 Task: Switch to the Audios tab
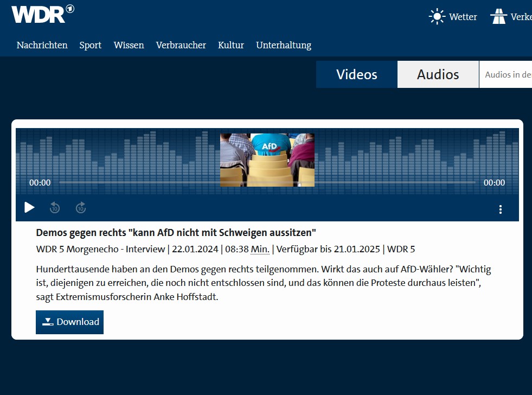click(x=438, y=74)
